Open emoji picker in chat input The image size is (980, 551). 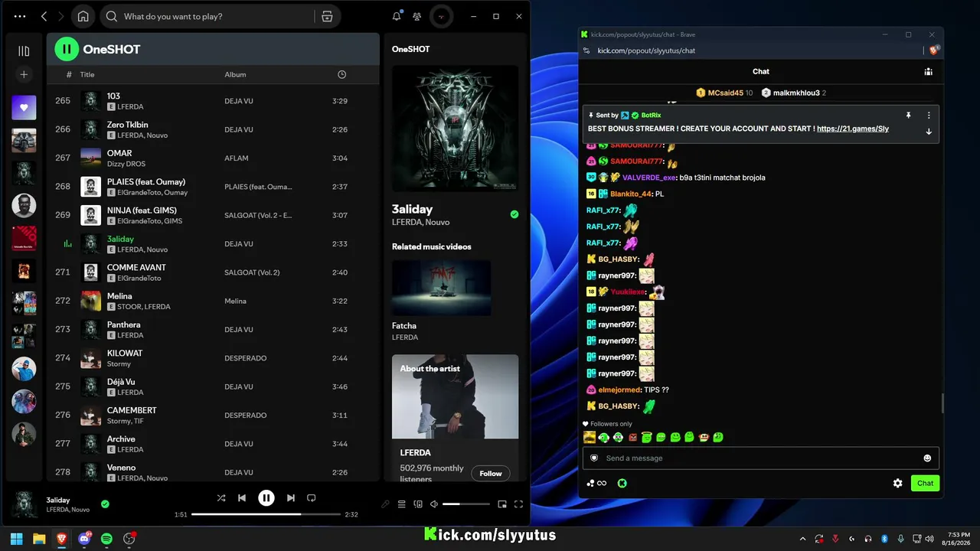pos(927,458)
